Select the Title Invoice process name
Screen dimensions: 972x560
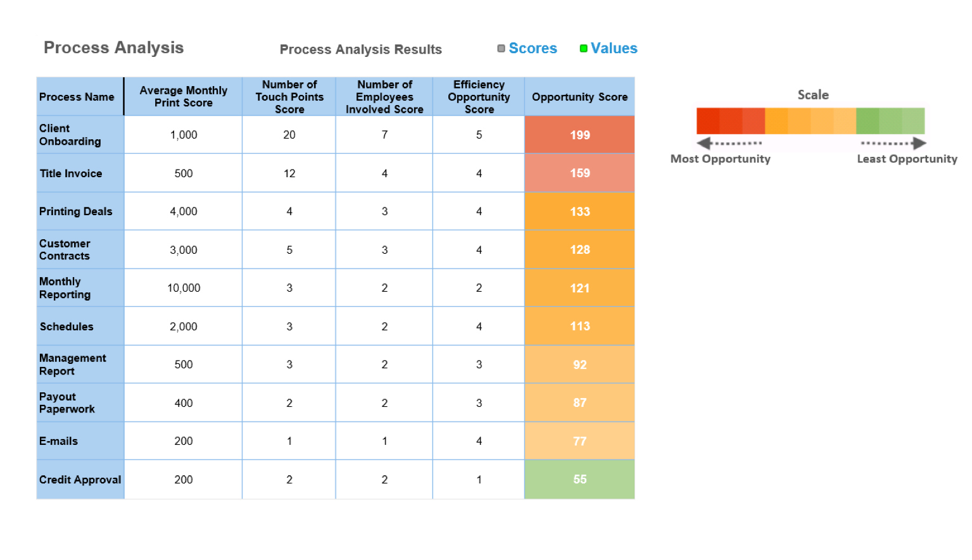tap(70, 173)
